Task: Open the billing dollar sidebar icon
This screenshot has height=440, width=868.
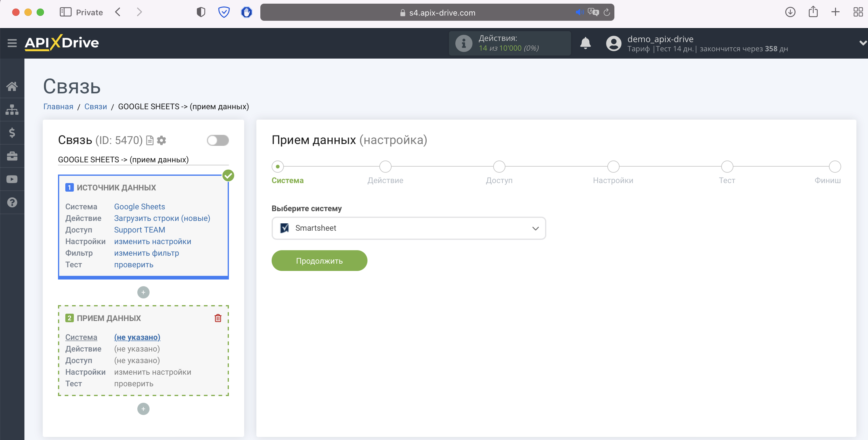Action: point(12,133)
